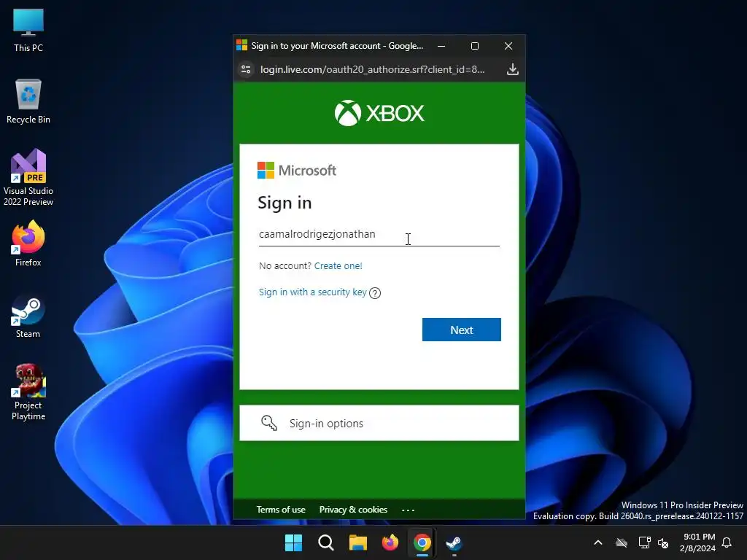Open the notifications bell

pyautogui.click(x=727, y=542)
